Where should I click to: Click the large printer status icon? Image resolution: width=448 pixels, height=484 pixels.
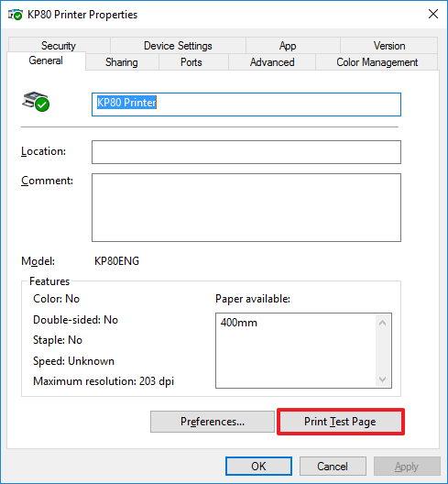coord(36,101)
